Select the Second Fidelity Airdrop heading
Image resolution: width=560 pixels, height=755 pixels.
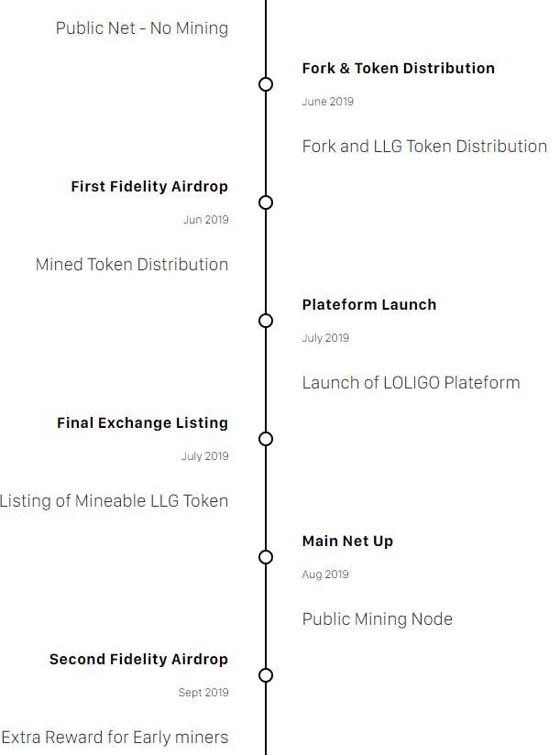pos(138,659)
